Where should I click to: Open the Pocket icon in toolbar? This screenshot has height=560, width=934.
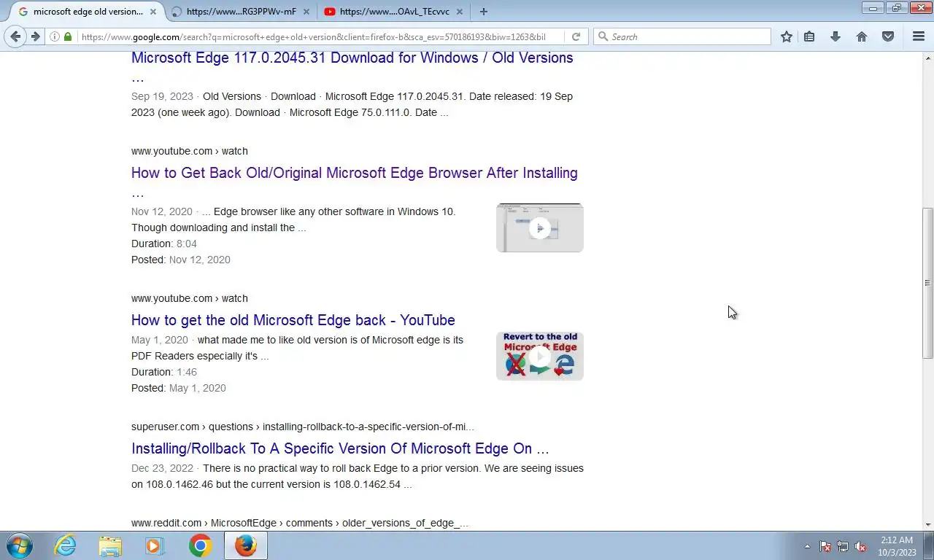[x=888, y=36]
